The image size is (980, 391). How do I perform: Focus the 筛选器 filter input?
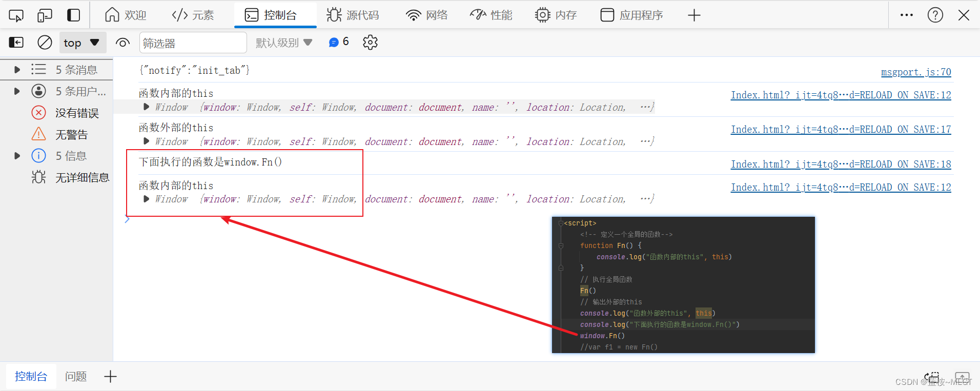click(x=193, y=43)
